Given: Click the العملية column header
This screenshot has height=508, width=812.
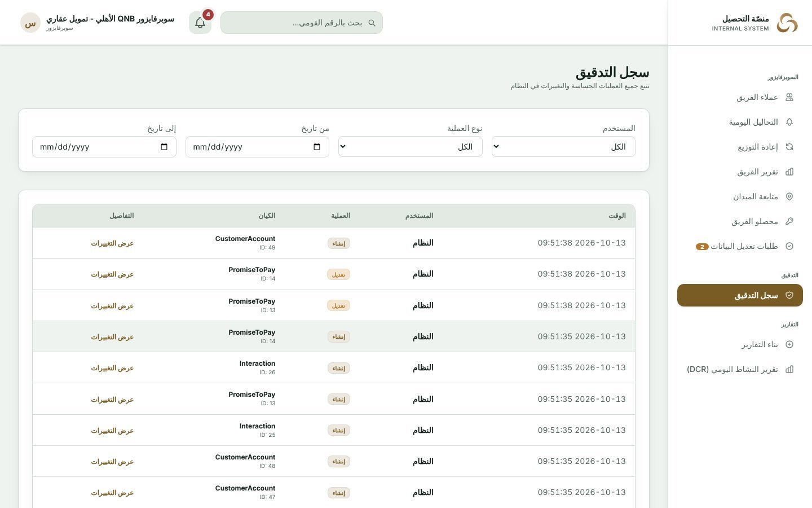Looking at the screenshot, I should click(x=341, y=216).
